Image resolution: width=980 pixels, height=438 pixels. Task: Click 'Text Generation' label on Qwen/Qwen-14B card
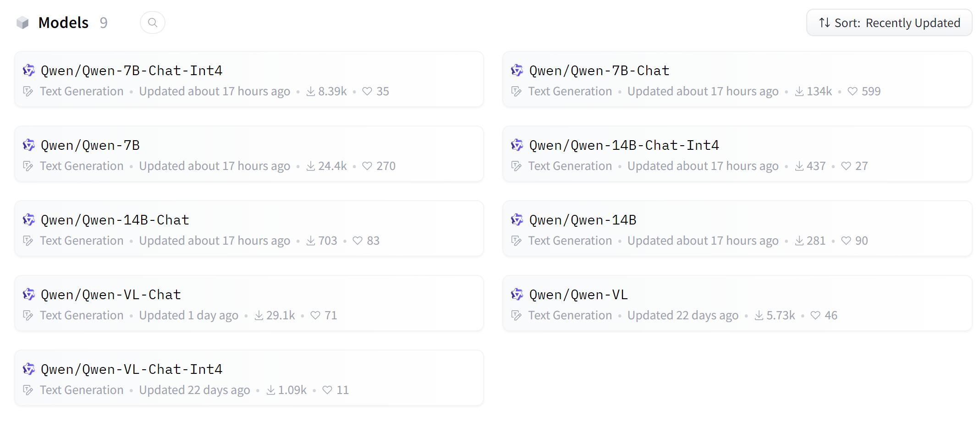570,241
